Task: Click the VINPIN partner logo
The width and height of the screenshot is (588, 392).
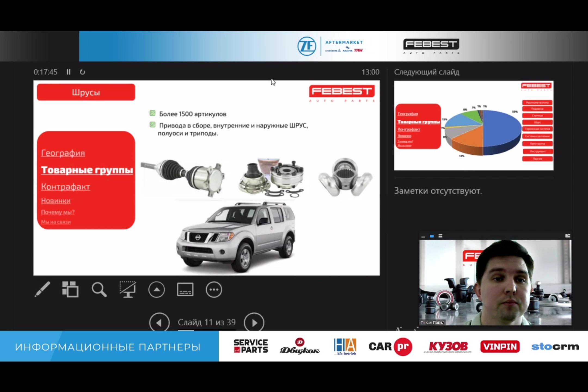Action: 500,347
